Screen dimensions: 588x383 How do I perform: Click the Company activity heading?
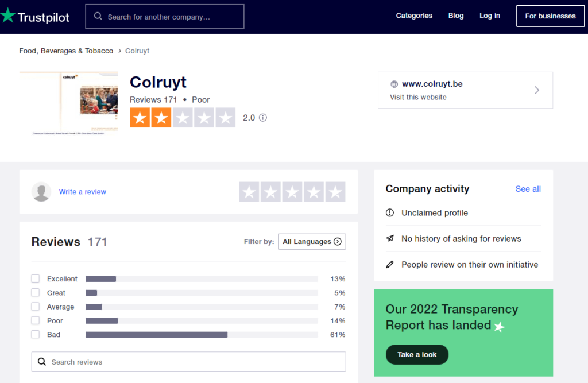tap(427, 189)
